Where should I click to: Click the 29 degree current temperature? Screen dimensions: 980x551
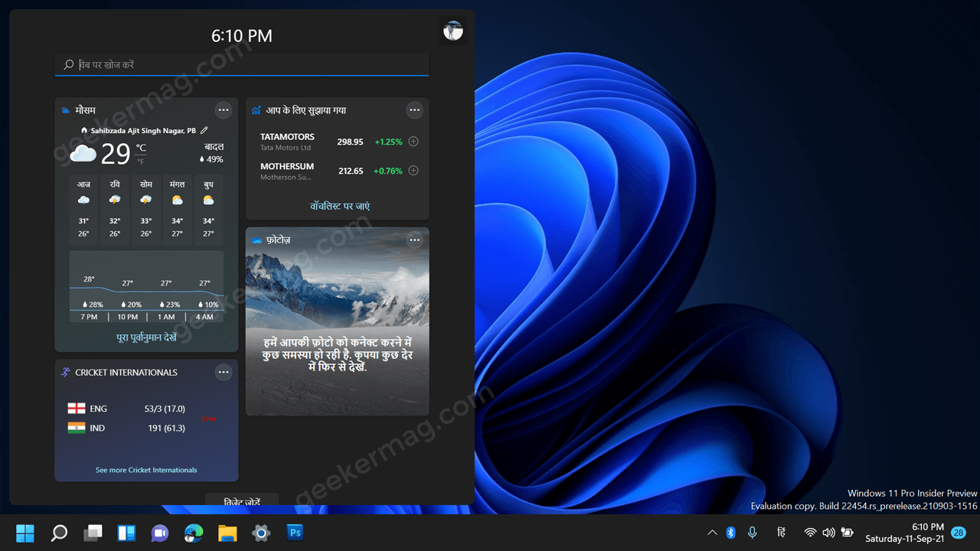pyautogui.click(x=116, y=154)
